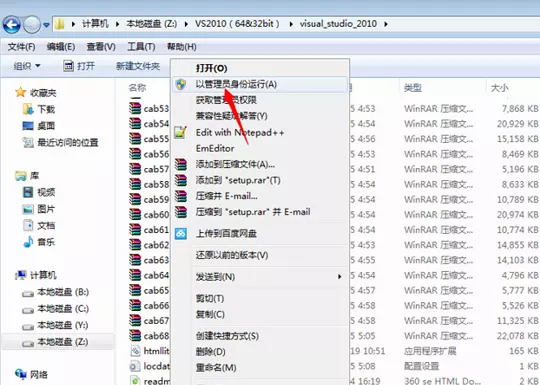The image size is (540, 385).
Task: Choose 获取管理员权限 in context menu
Action: point(226,100)
